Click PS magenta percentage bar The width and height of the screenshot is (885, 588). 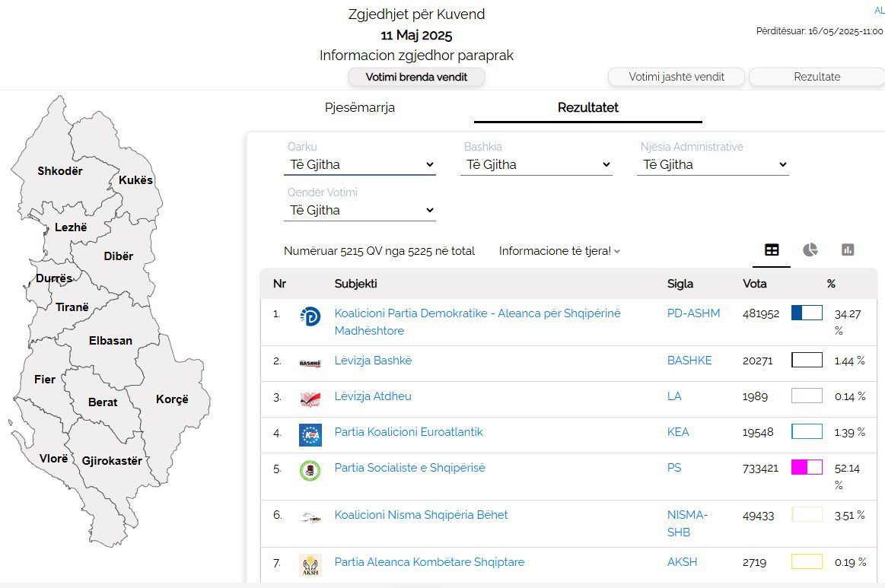click(807, 467)
